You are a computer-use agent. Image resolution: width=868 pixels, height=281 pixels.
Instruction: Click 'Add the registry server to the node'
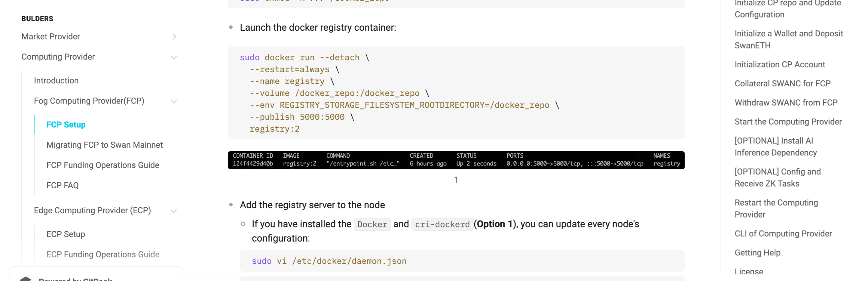[x=312, y=205]
